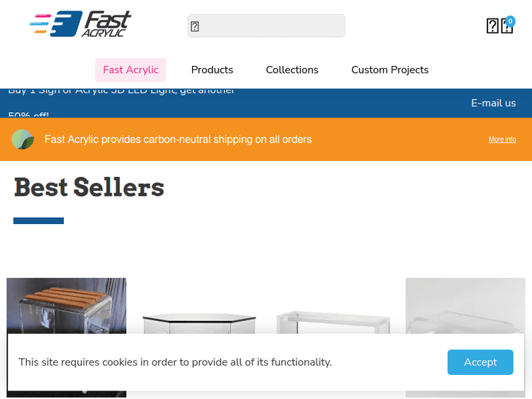
Task: Open the Custom Projects menu
Action: click(390, 70)
